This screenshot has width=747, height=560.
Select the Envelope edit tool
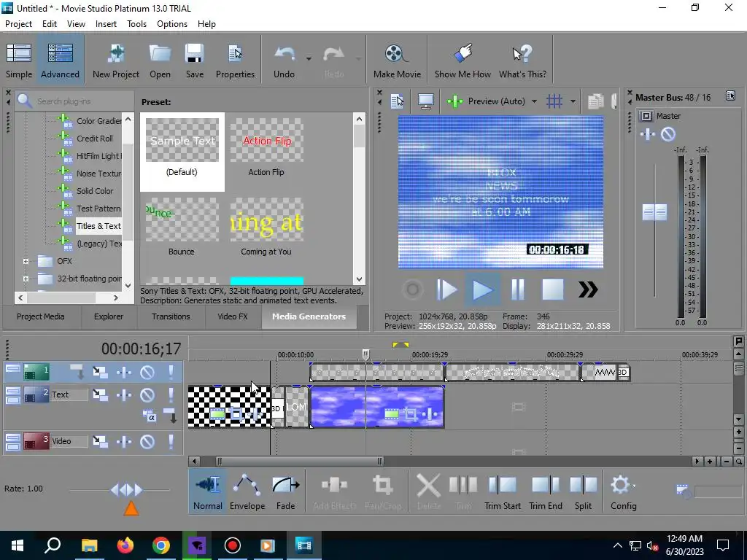pyautogui.click(x=247, y=491)
